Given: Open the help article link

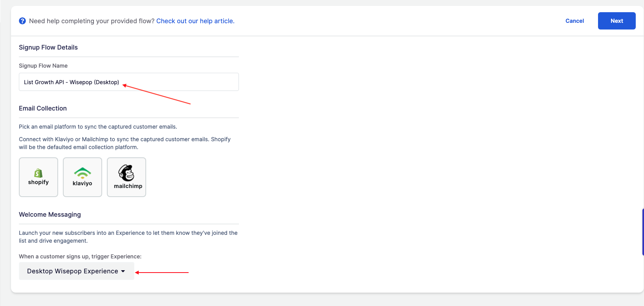Looking at the screenshot, I should [x=194, y=21].
